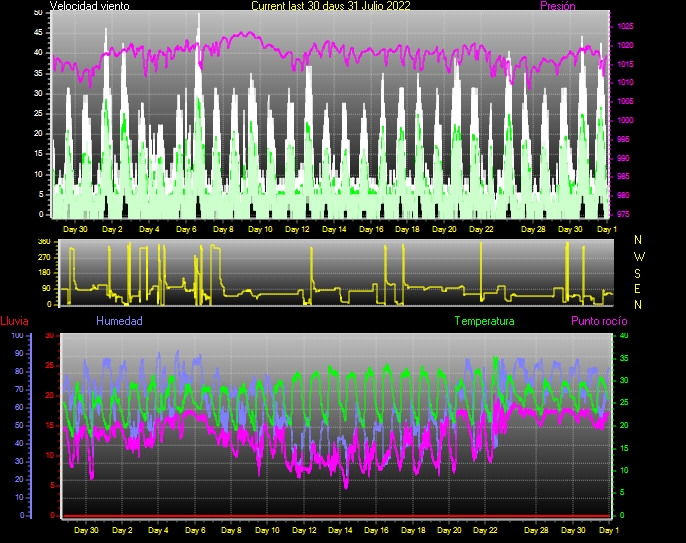The width and height of the screenshot is (686, 543).
Task: Click the red 'Lluvia' legend label
Action: point(14,321)
